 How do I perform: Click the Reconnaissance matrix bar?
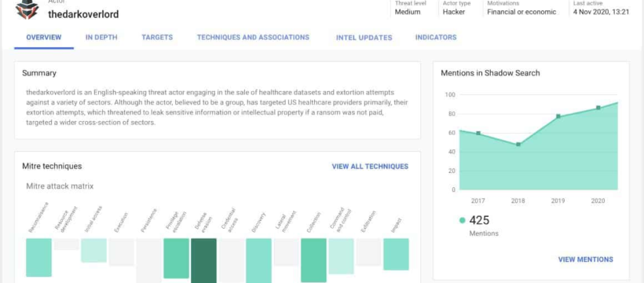[x=39, y=258]
